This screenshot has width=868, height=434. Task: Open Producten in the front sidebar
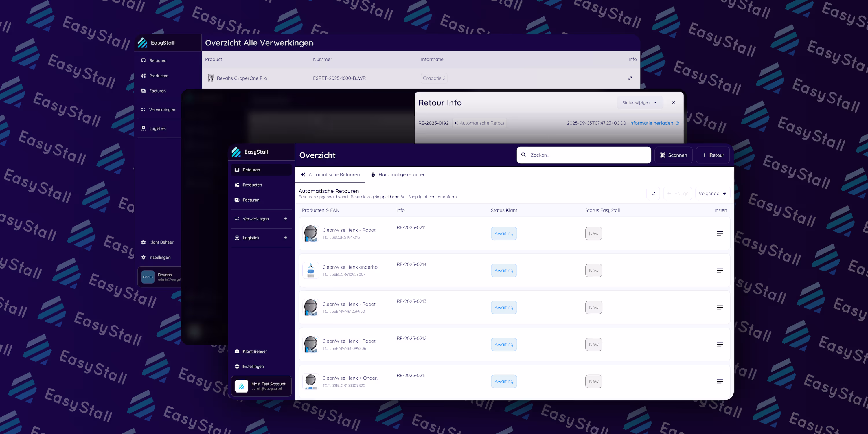pos(252,185)
